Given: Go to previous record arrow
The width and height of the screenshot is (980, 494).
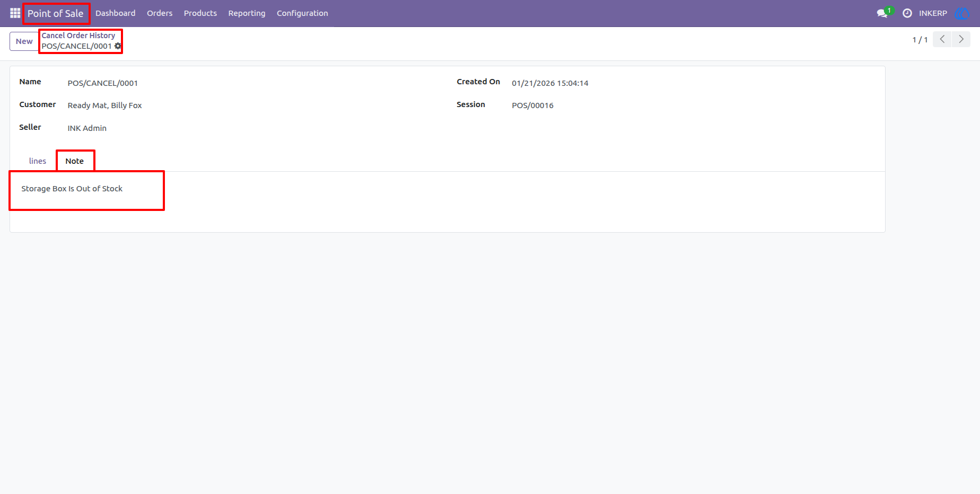Looking at the screenshot, I should tap(942, 39).
